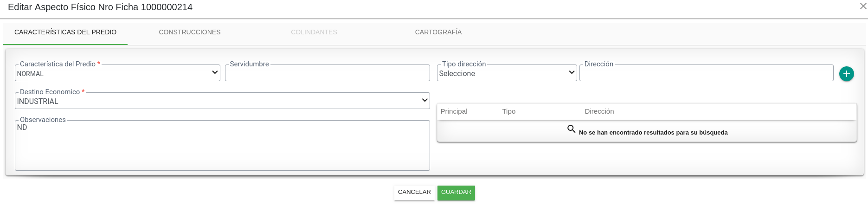Click the dialog title Editar Aspecto Físico
This screenshot has width=868, height=206.
pos(100,7)
